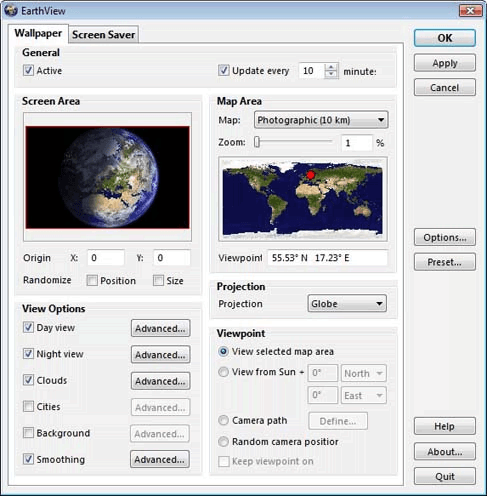Viewport: 487px width, 496px height.
Task: Click the Zoom slider handle
Action: pyautogui.click(x=257, y=142)
